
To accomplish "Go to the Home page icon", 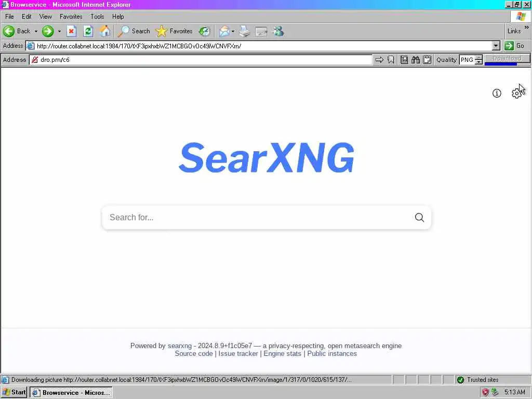I will [x=105, y=31].
